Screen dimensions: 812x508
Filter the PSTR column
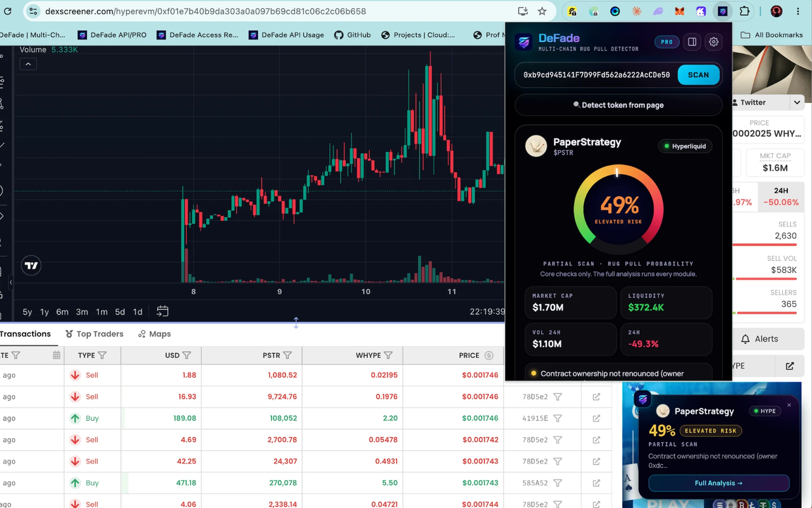(287, 356)
